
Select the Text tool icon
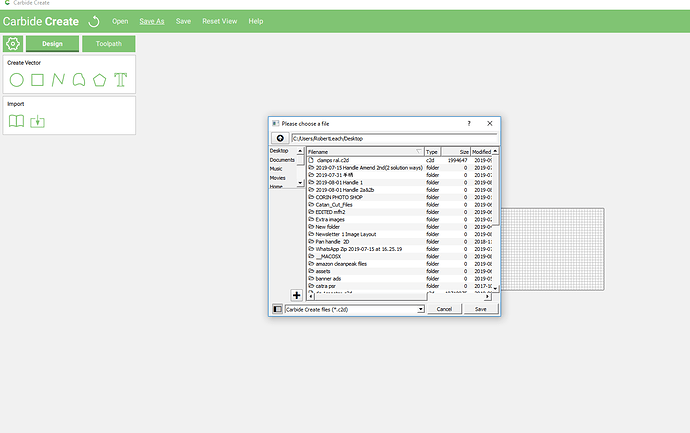pos(121,80)
